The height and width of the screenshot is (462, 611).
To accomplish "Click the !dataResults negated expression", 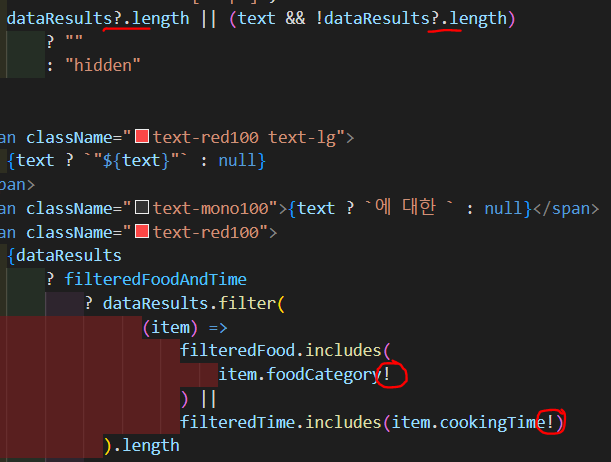I will 373,18.
